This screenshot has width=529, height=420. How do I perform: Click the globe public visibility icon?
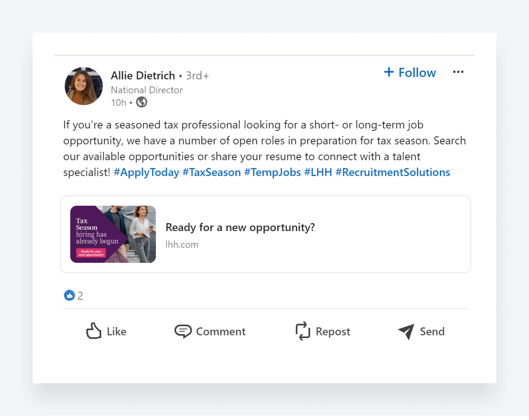(x=141, y=102)
